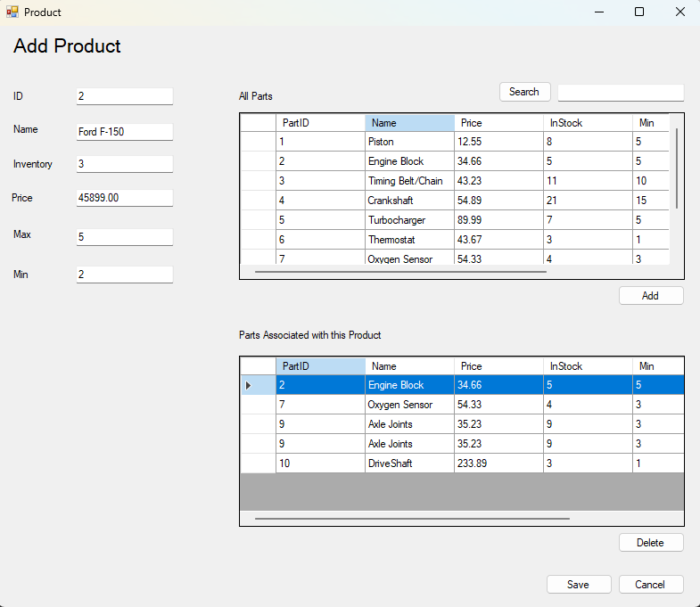Click InStock header in associated parts grid
Screen dimensions: 700x607
(x=589, y=366)
